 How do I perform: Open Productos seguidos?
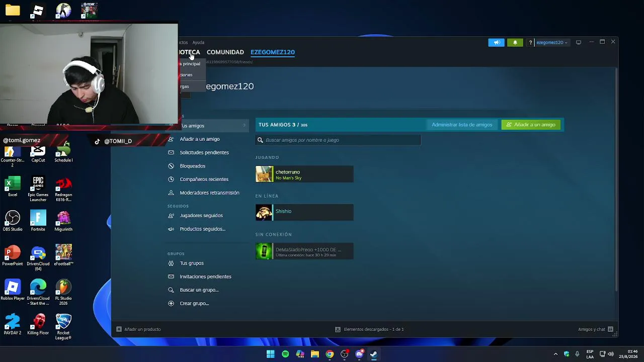(x=202, y=229)
